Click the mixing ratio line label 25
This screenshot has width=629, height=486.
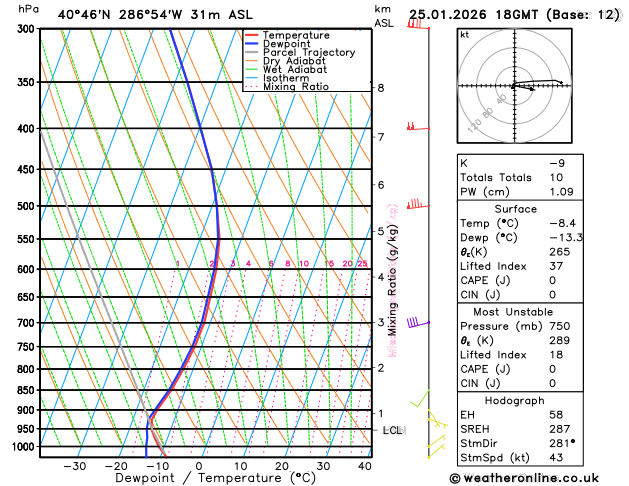(x=362, y=263)
